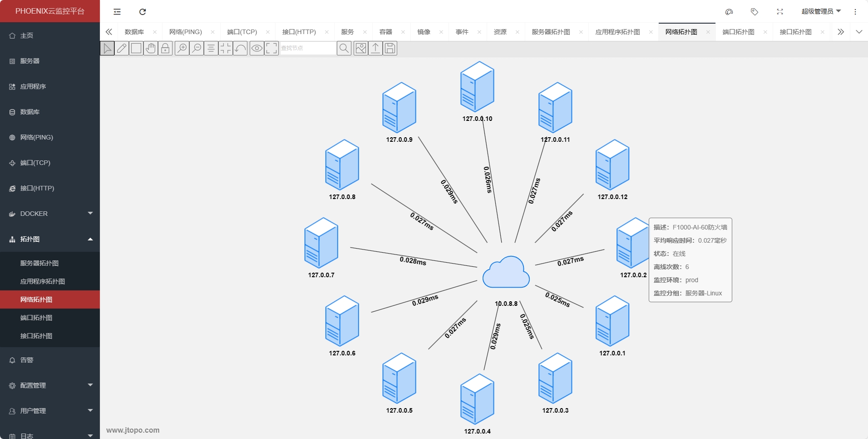Open 应用程序 in the sidebar
This screenshot has height=439, width=868.
coord(50,86)
